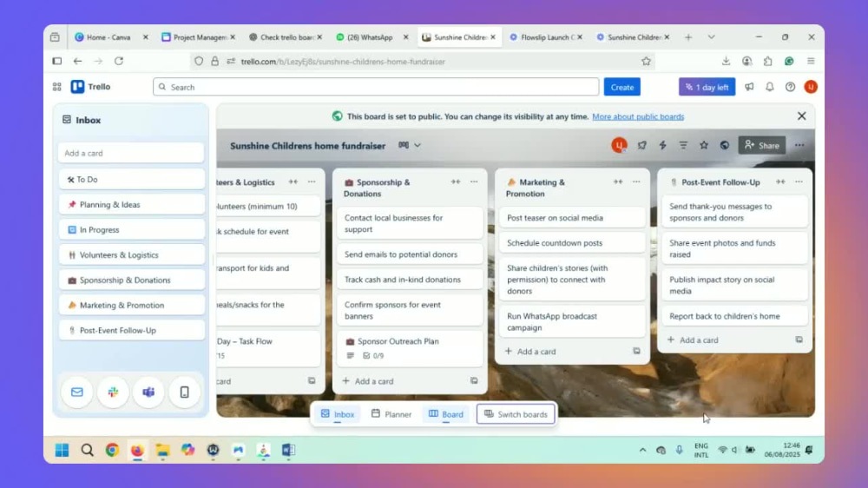
Task: Open Sponsorship & Donations list actions menu
Action: (x=474, y=181)
